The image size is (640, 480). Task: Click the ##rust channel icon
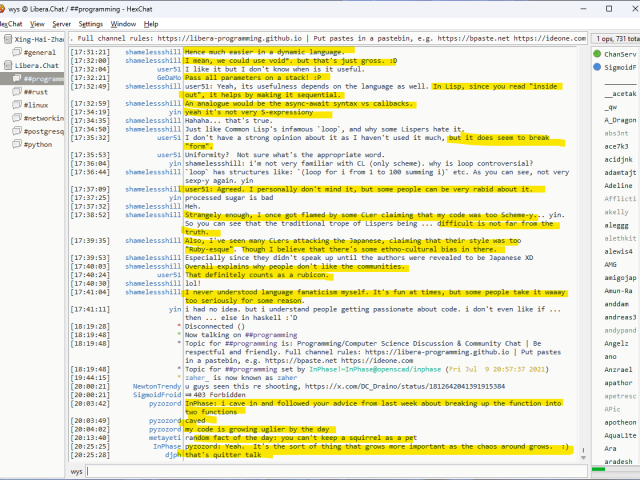coord(17,91)
